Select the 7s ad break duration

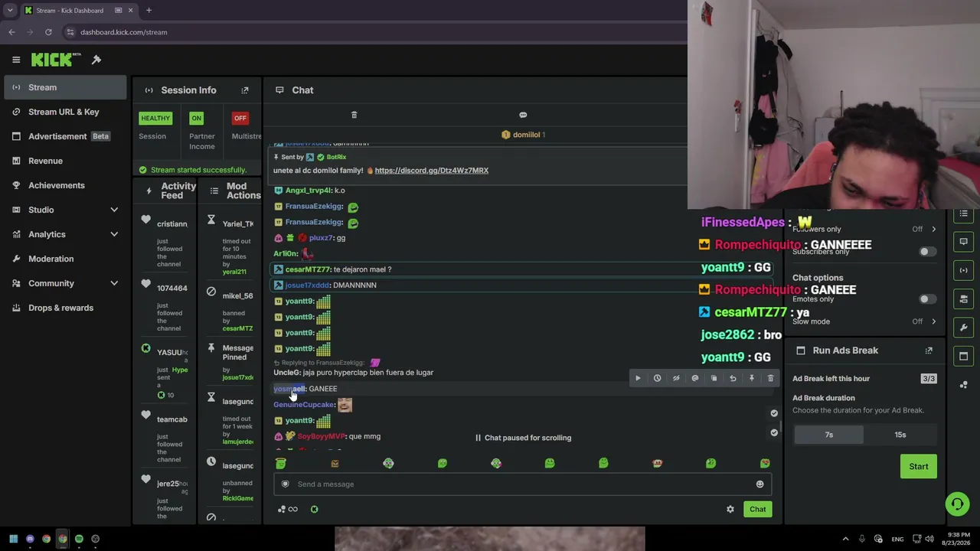pyautogui.click(x=828, y=435)
